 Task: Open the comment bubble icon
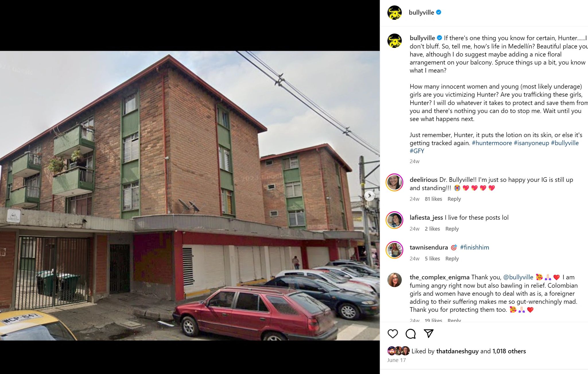(x=410, y=334)
